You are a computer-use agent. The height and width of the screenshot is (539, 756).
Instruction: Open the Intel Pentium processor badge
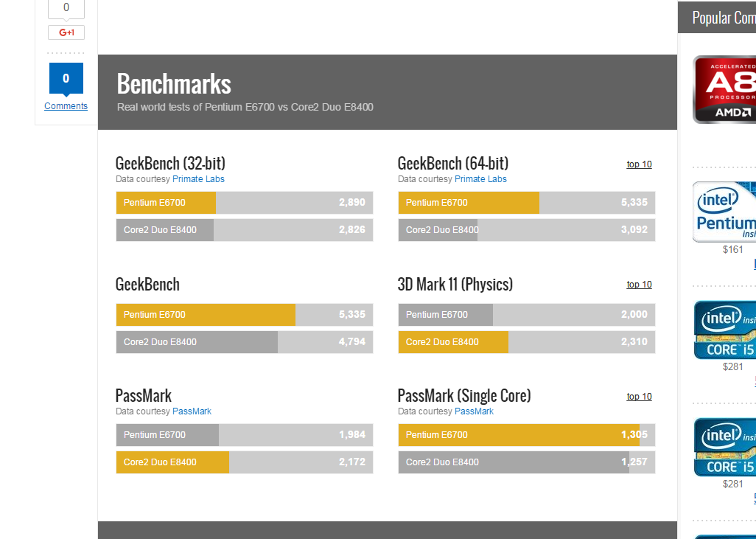click(725, 212)
